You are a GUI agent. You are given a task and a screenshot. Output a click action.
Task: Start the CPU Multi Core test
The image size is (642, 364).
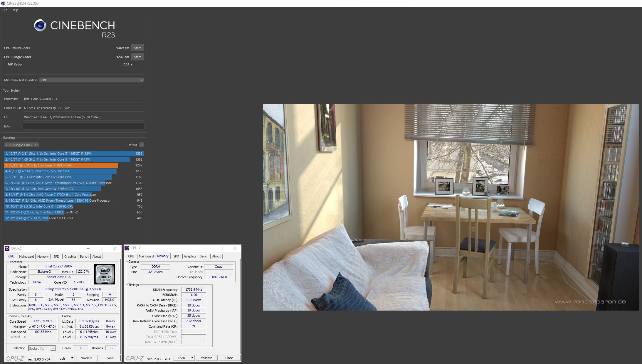coord(137,48)
